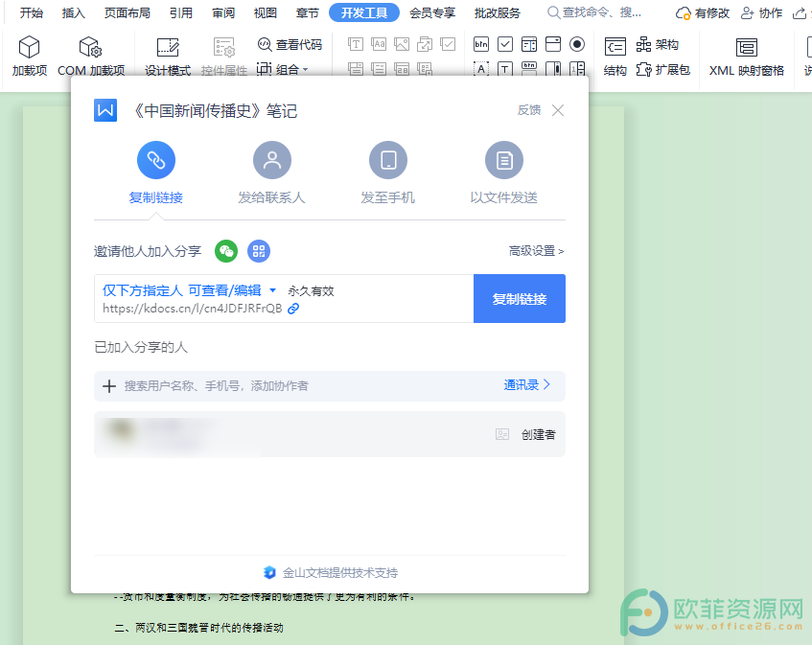Click the 永久有效 validity setting
The image size is (812, 645).
(311, 291)
